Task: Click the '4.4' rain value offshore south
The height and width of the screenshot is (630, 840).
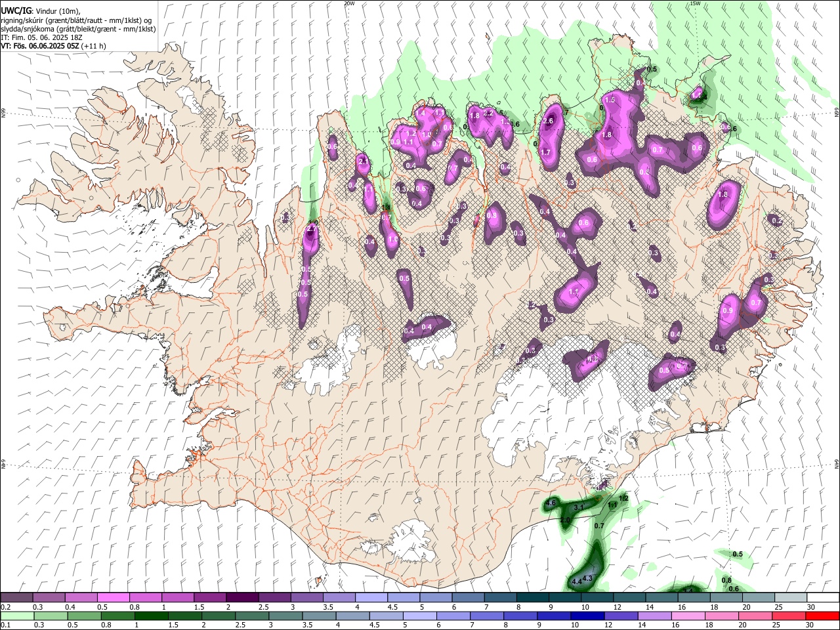Action: [x=577, y=582]
